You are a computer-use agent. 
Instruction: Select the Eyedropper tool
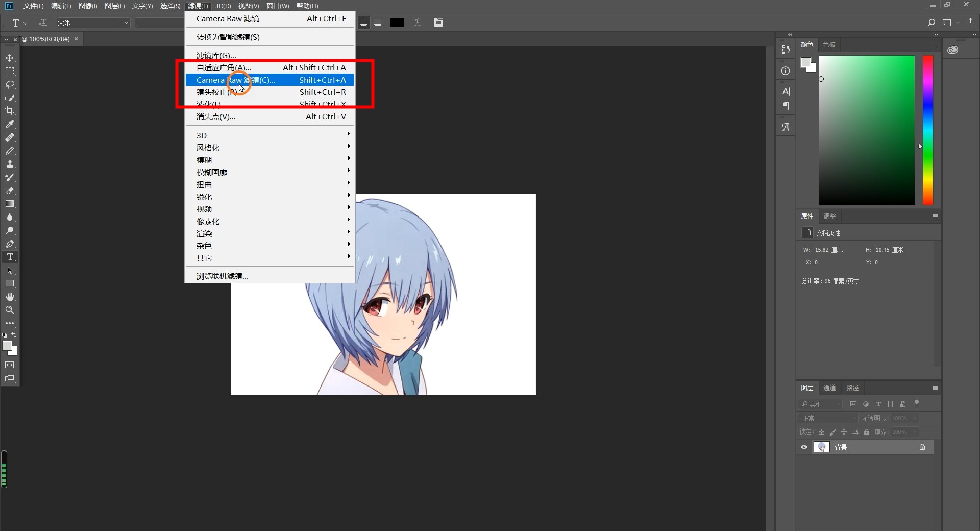(x=10, y=124)
